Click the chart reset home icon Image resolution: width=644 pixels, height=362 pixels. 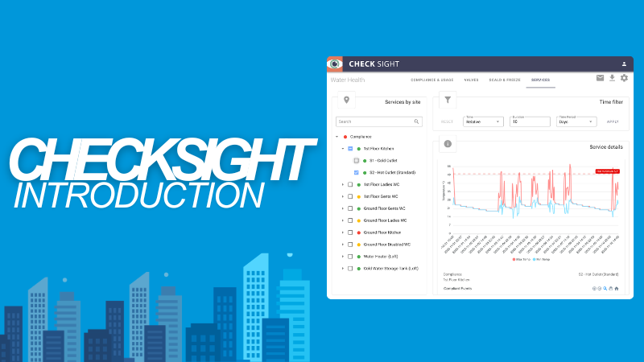[617, 288]
